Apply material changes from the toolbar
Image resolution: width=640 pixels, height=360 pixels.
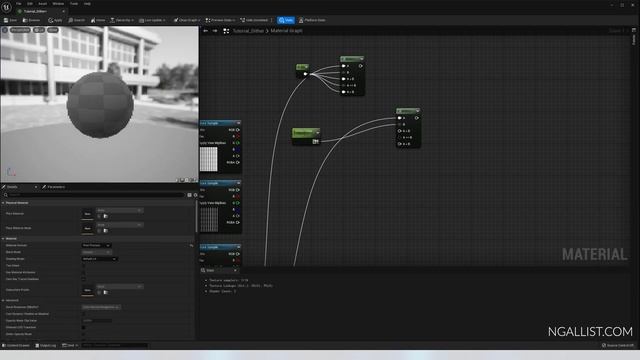coord(55,20)
